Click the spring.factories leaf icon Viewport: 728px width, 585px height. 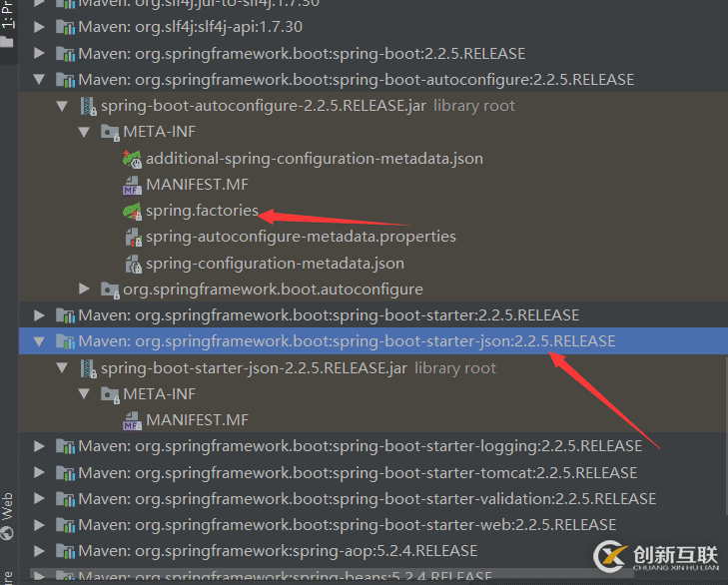(x=133, y=212)
